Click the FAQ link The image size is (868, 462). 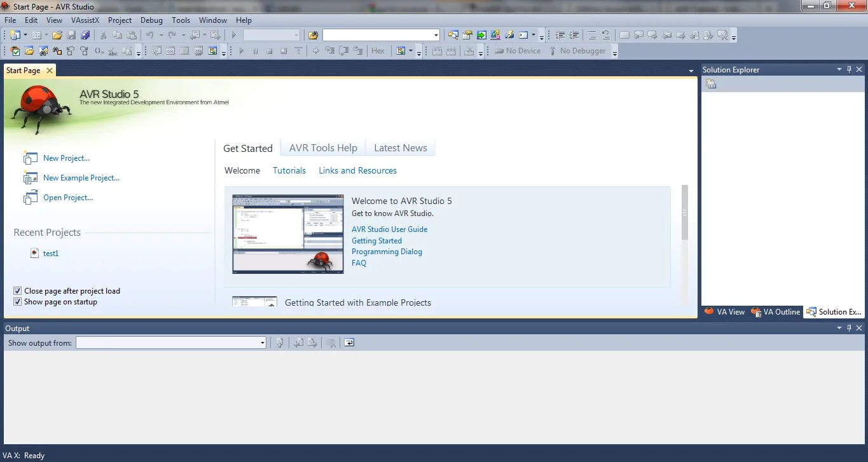click(x=359, y=263)
